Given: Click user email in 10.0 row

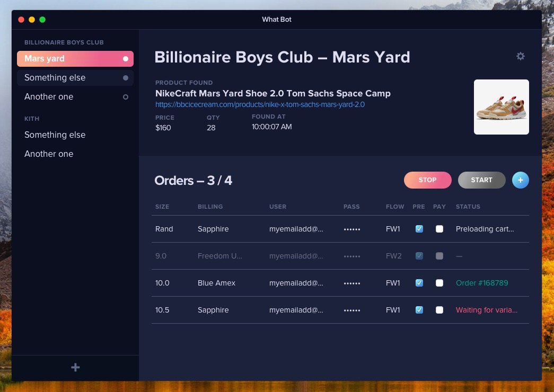Looking at the screenshot, I should click(296, 283).
